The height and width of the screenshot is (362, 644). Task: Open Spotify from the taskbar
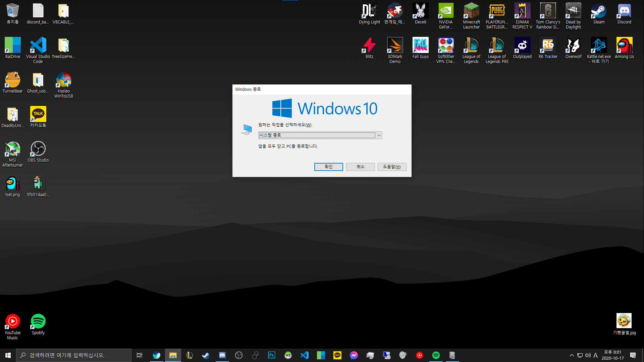[x=436, y=355]
